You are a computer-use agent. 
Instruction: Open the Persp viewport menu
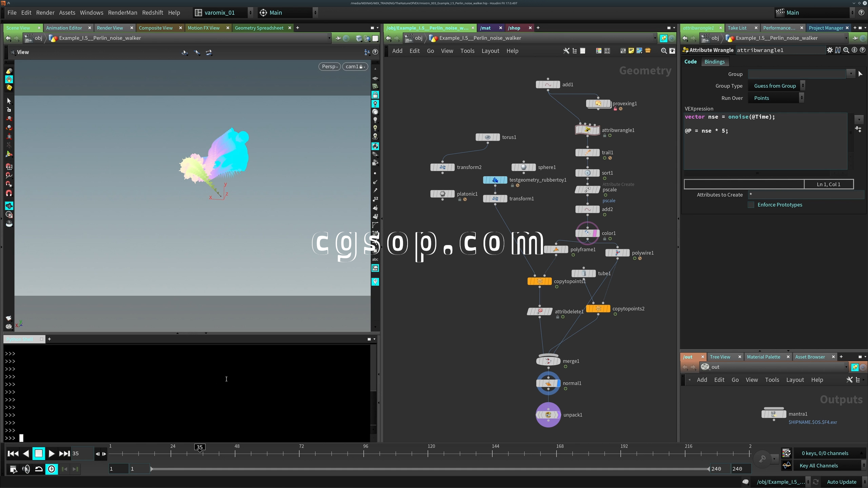click(x=329, y=66)
